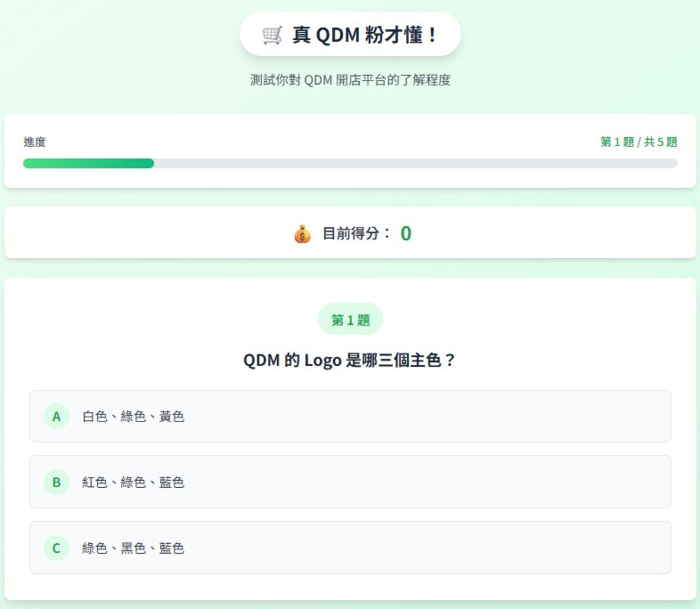Click the score value 0

(406, 234)
